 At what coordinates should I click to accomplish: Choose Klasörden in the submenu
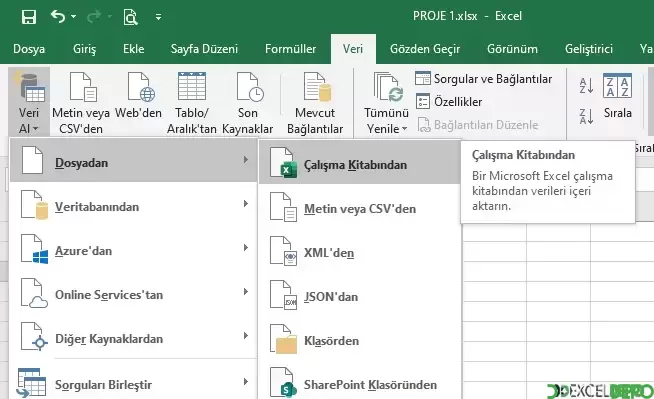click(x=360, y=340)
